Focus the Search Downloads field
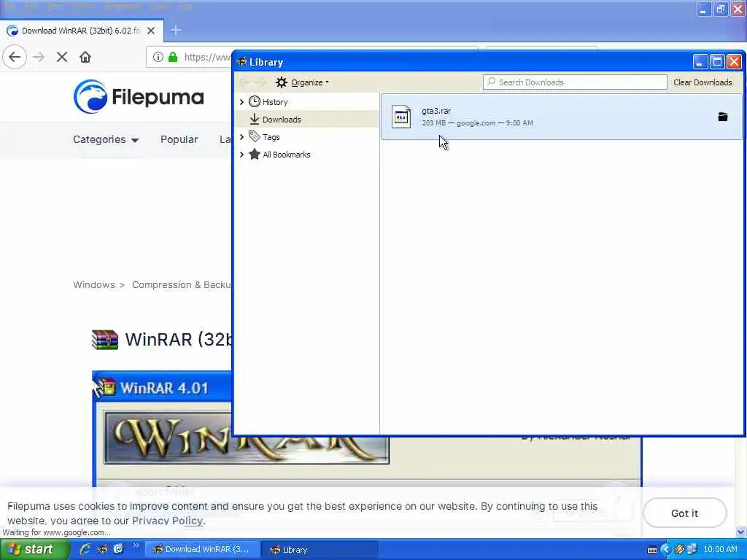The width and height of the screenshot is (747, 560). (x=575, y=82)
